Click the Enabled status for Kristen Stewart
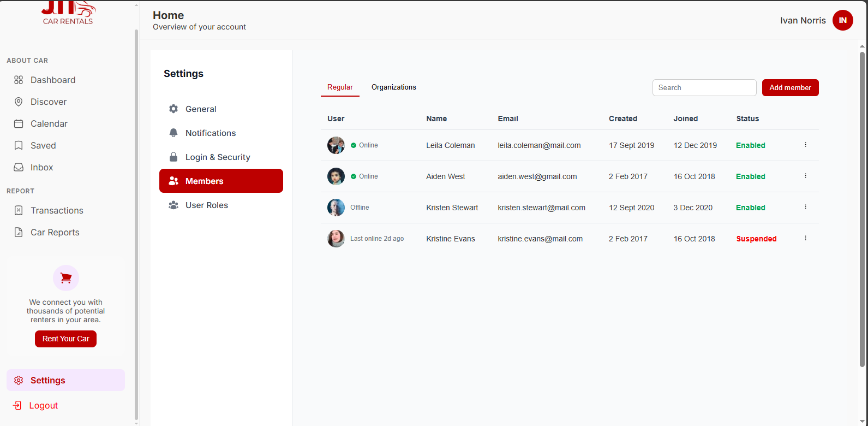This screenshot has height=426, width=868. (x=751, y=208)
